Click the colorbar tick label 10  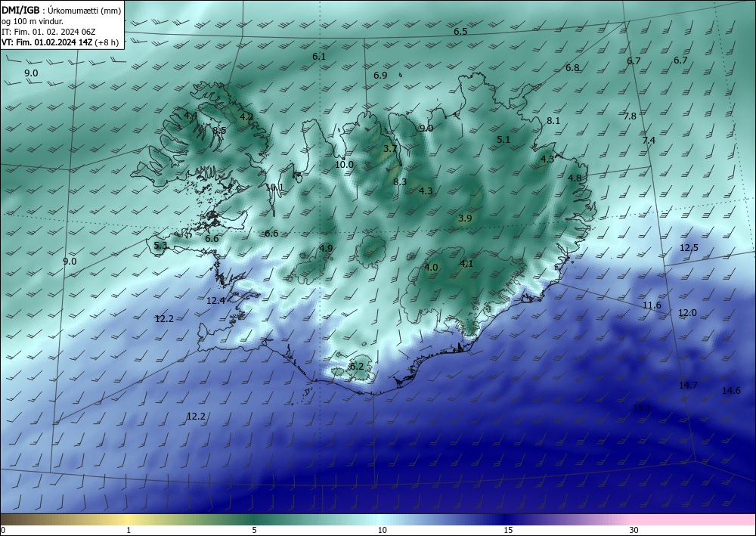click(383, 530)
